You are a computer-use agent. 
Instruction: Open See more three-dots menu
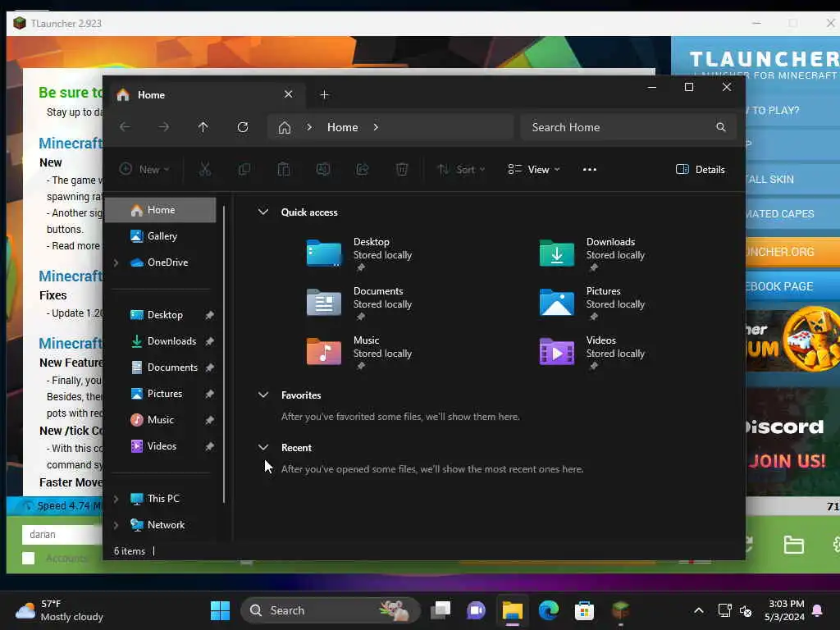coord(590,169)
